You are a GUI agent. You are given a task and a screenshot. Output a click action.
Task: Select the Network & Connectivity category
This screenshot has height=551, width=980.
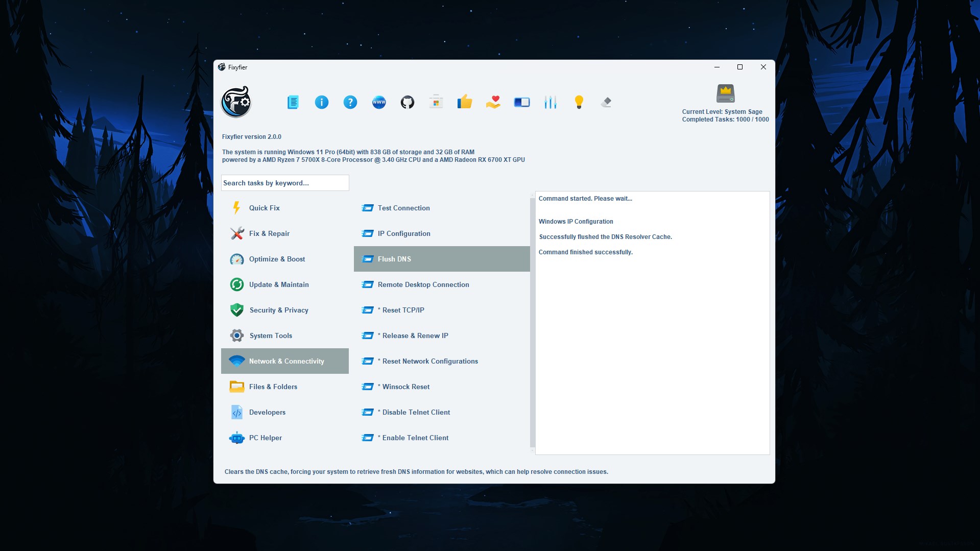[x=285, y=361]
